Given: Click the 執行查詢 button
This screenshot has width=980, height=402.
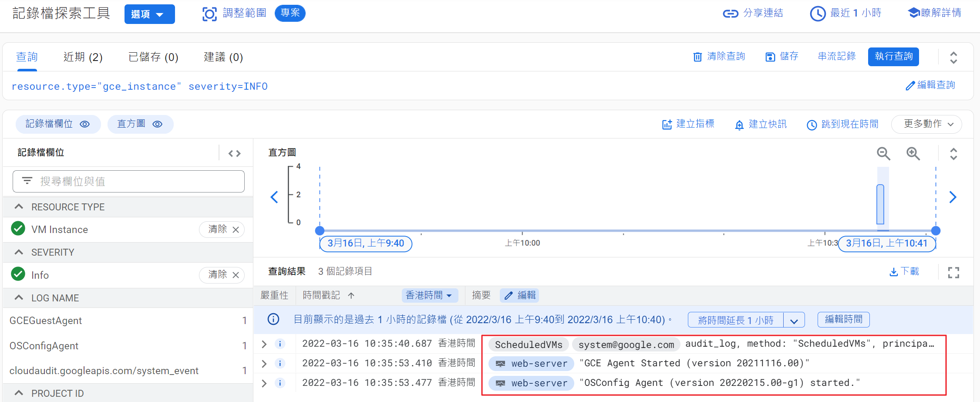Looking at the screenshot, I should click(893, 57).
